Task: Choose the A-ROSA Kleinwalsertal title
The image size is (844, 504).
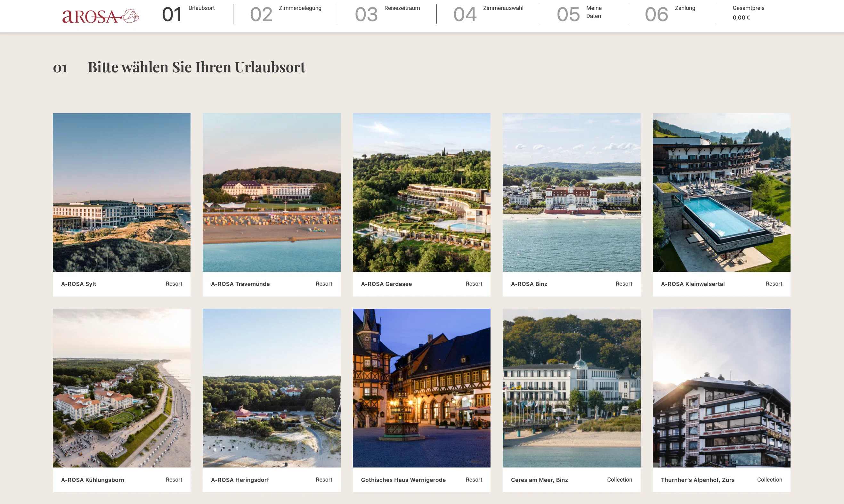Action: (693, 284)
